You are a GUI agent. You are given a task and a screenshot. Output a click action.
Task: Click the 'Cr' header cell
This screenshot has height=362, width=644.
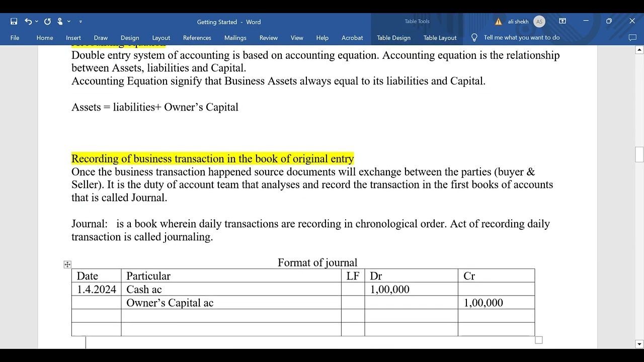pyautogui.click(x=497, y=276)
